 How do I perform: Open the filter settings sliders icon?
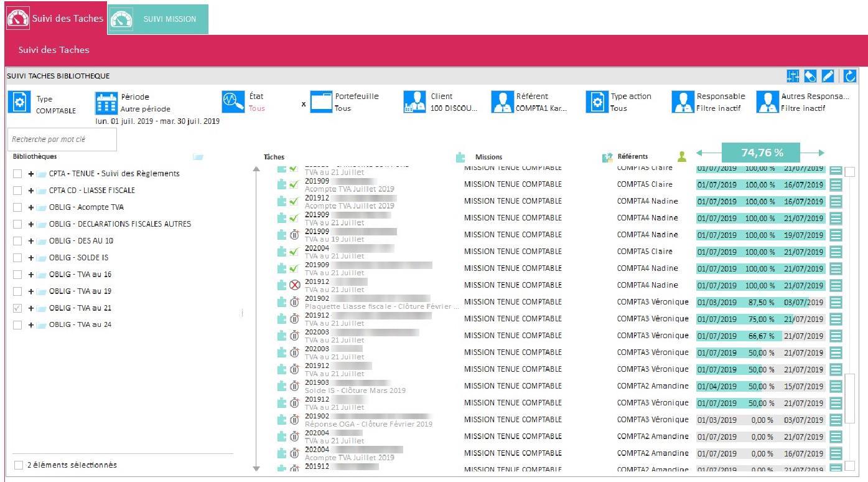click(793, 76)
